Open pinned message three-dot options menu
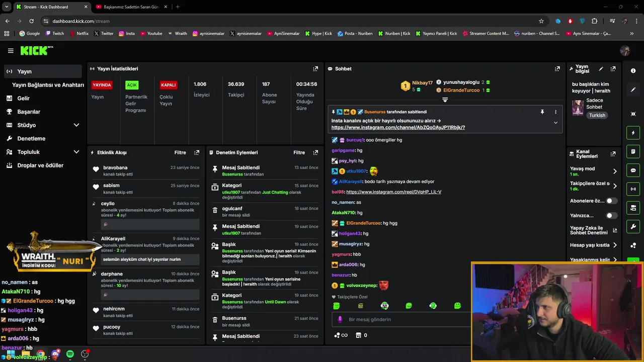This screenshot has height=362, width=644. pos(555,112)
